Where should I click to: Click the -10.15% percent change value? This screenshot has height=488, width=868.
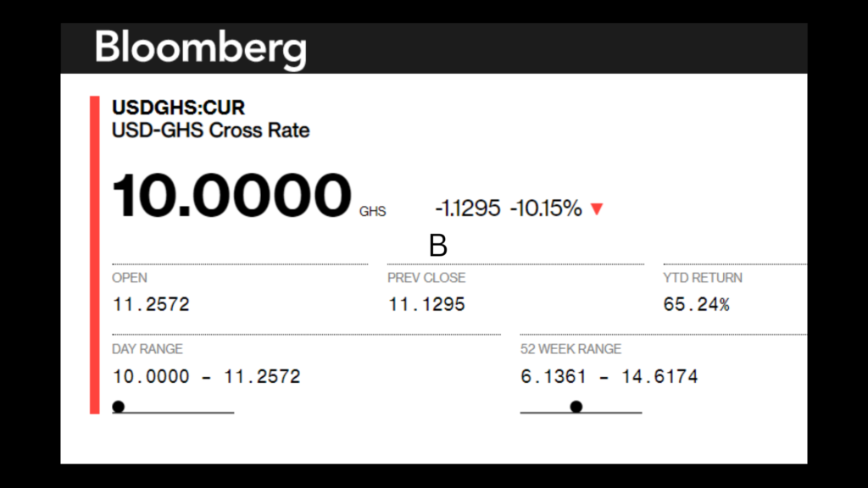(546, 208)
